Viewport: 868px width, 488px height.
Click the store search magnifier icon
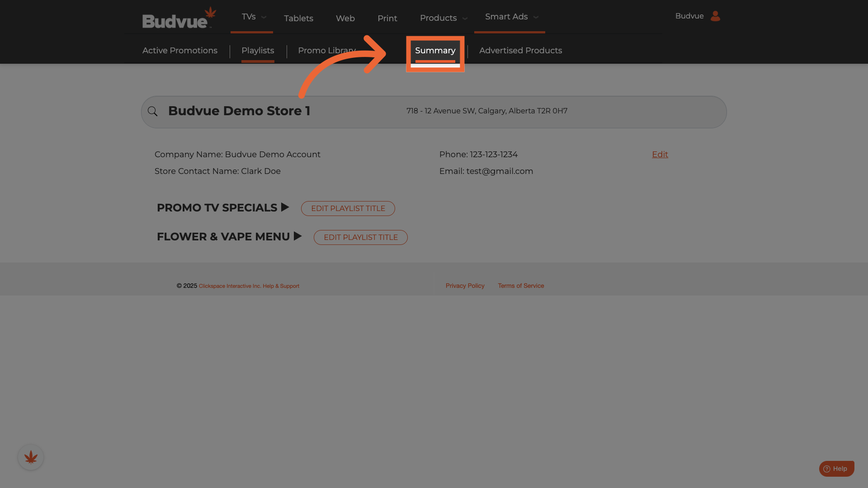(153, 112)
